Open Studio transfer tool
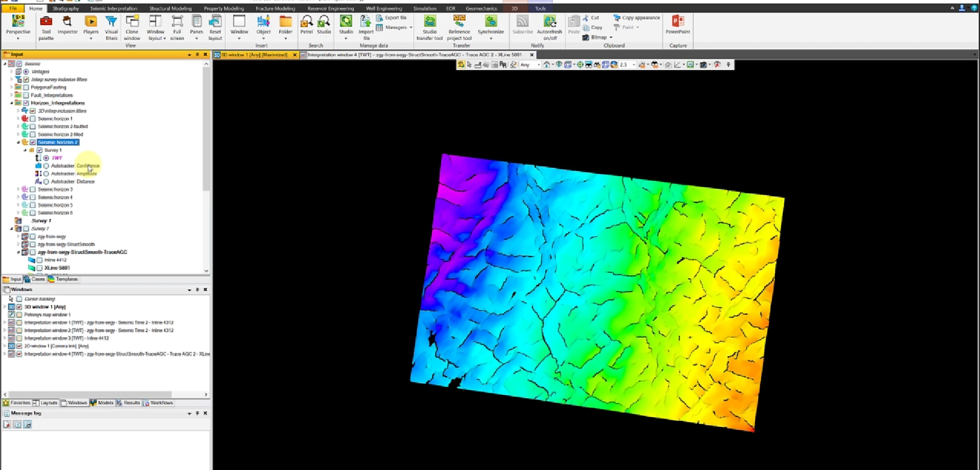 tap(430, 28)
